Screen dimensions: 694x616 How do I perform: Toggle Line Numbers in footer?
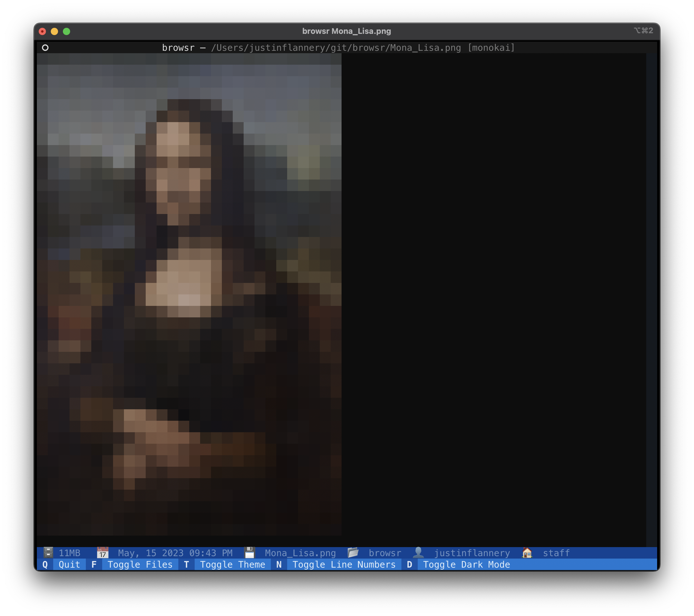344,564
